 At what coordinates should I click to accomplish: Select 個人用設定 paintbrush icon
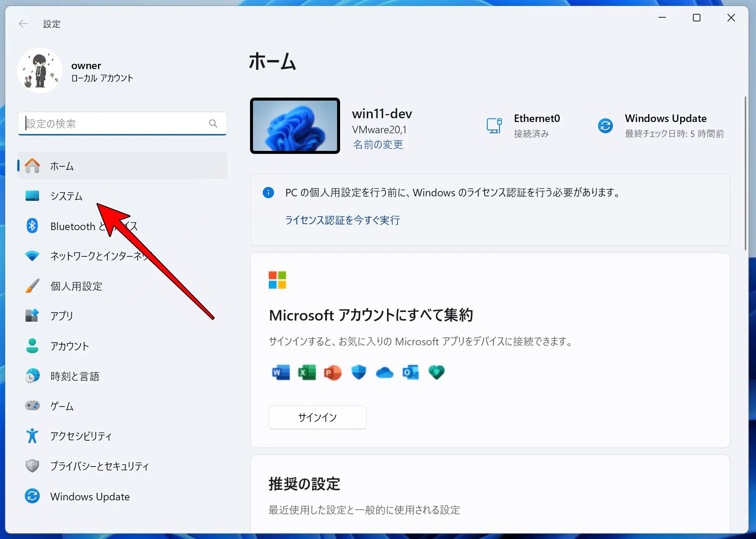click(32, 286)
